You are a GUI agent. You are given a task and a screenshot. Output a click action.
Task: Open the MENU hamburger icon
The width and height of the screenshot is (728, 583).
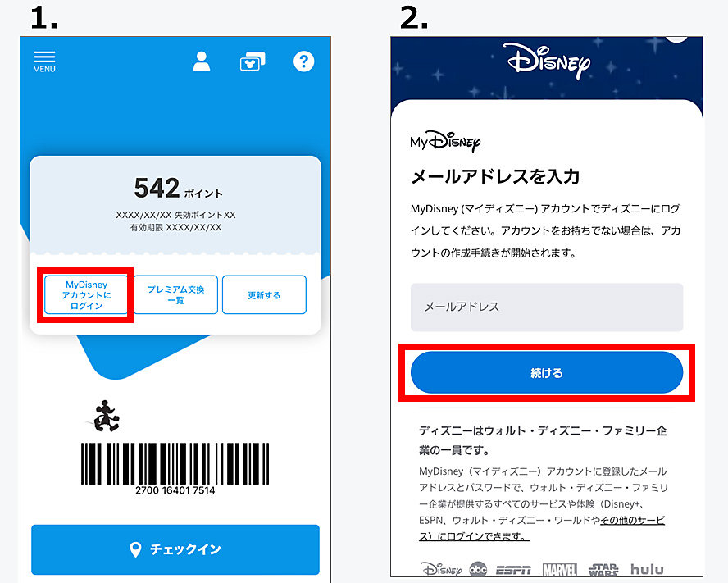coord(44,61)
